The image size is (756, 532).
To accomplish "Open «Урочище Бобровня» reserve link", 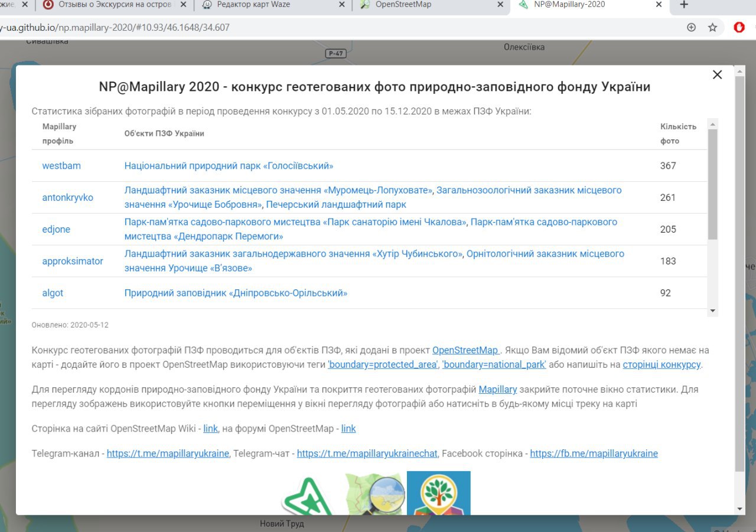I will coord(373,197).
